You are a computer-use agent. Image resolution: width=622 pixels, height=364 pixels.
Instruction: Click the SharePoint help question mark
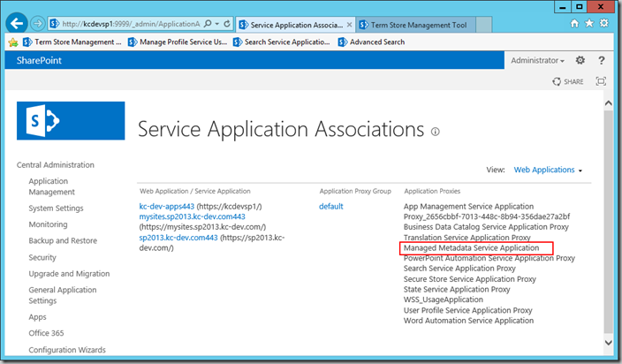click(602, 60)
